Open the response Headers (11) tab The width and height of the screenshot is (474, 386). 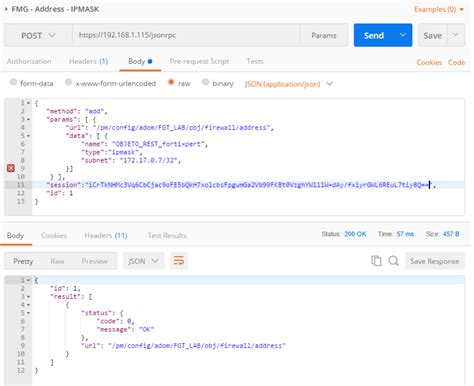coord(106,235)
